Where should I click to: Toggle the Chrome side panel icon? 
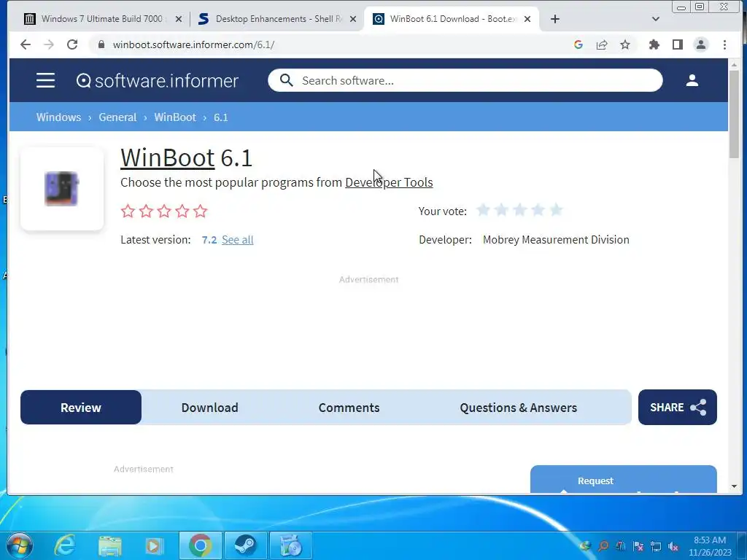click(x=678, y=44)
